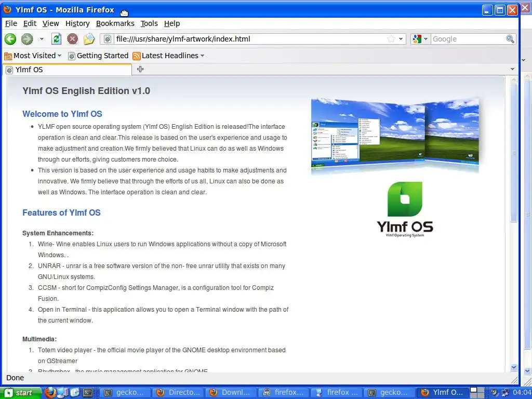Click the workspace switcher in taskbar
This screenshot has width=532, height=399.
coord(477,393)
